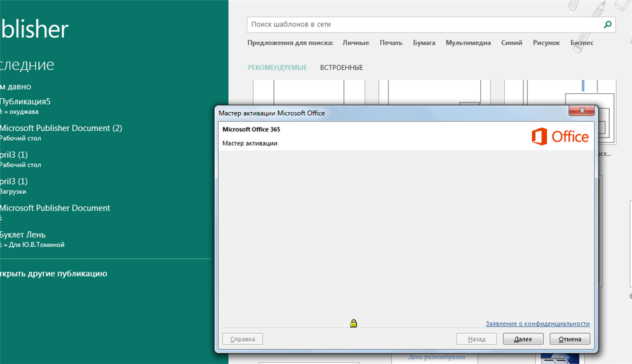Click the Office logo in the dialog

[560, 136]
